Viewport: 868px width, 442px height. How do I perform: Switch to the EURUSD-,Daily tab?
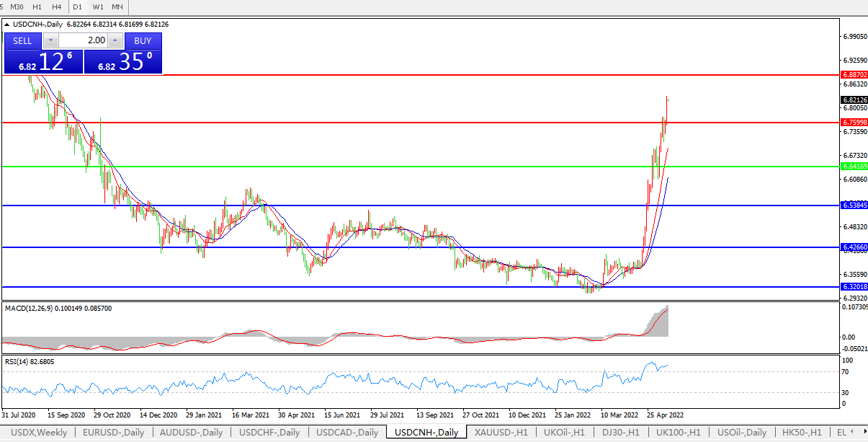click(x=113, y=433)
